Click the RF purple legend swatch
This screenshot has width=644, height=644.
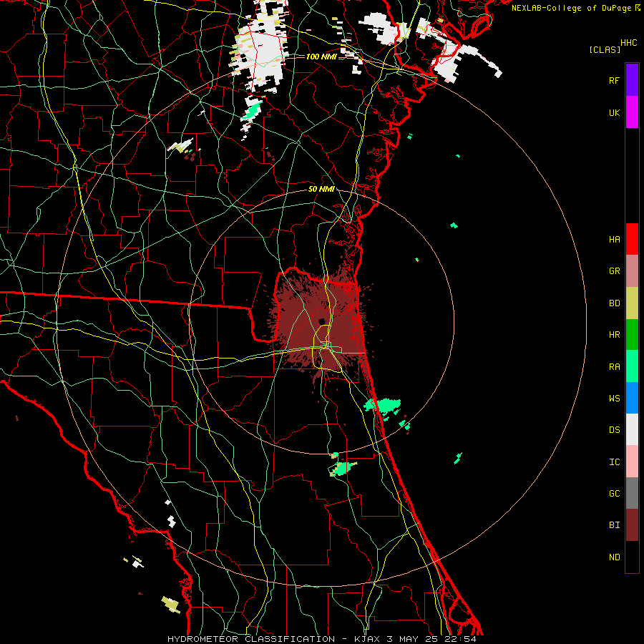pyautogui.click(x=632, y=80)
